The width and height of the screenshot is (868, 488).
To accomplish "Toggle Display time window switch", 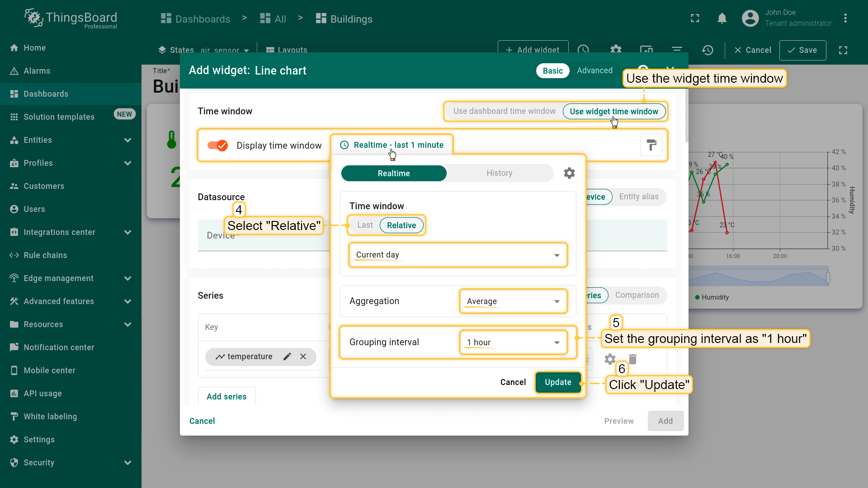I will click(217, 145).
